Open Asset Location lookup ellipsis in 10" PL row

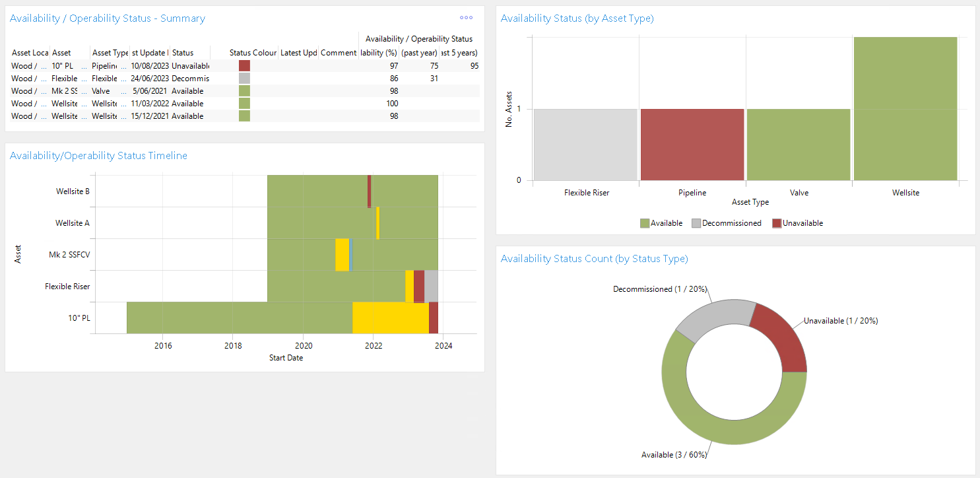(x=44, y=66)
